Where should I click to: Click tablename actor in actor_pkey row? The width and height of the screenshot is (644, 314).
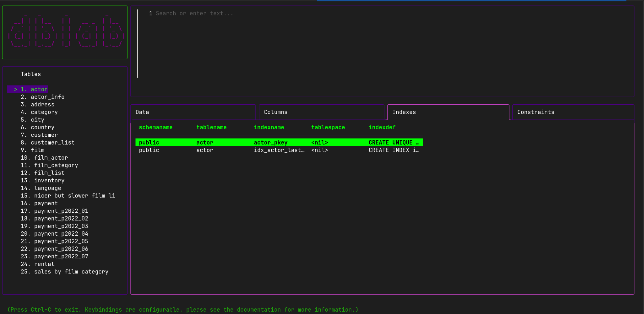205,142
